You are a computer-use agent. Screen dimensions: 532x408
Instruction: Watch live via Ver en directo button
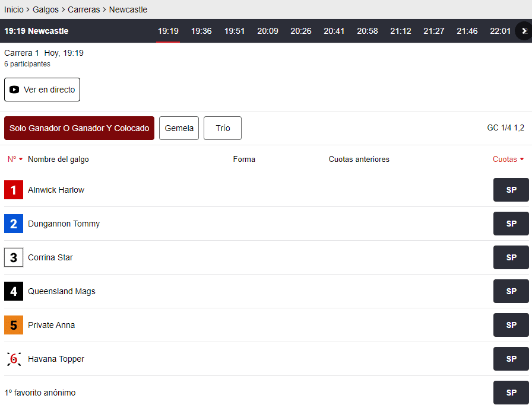pyautogui.click(x=42, y=90)
